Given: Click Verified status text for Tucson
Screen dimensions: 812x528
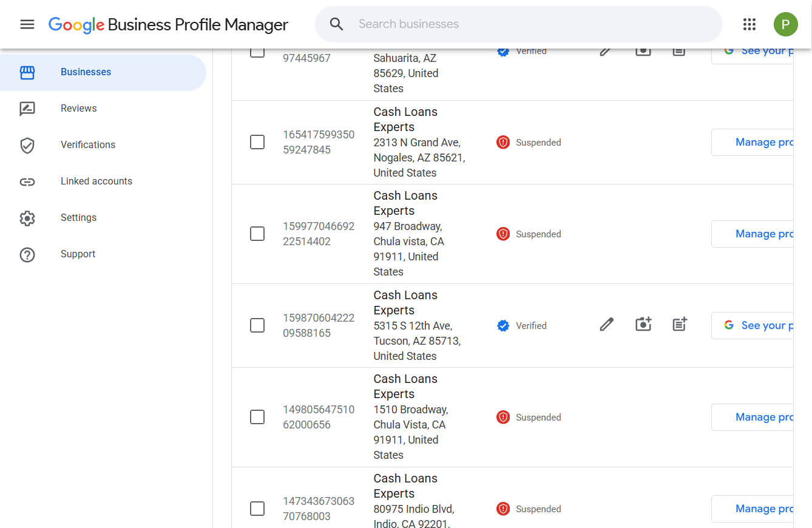Looking at the screenshot, I should tap(531, 326).
